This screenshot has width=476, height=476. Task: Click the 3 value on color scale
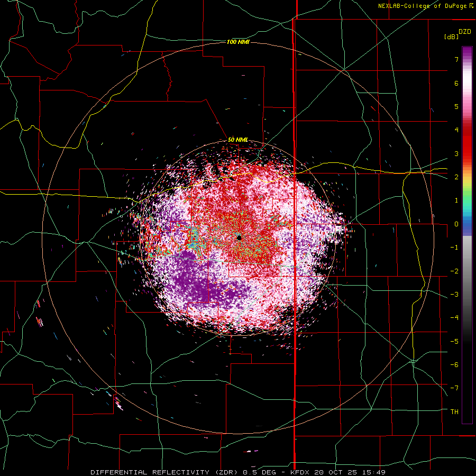(456, 153)
